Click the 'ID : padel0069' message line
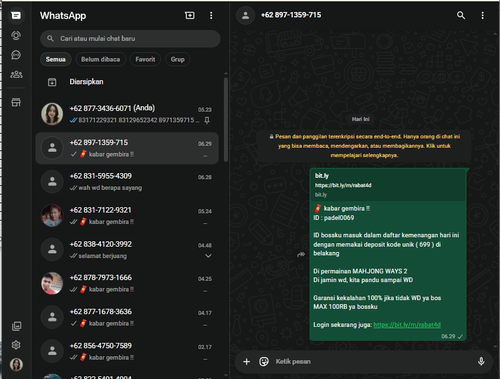This screenshot has height=379, width=500. pyautogui.click(x=334, y=218)
